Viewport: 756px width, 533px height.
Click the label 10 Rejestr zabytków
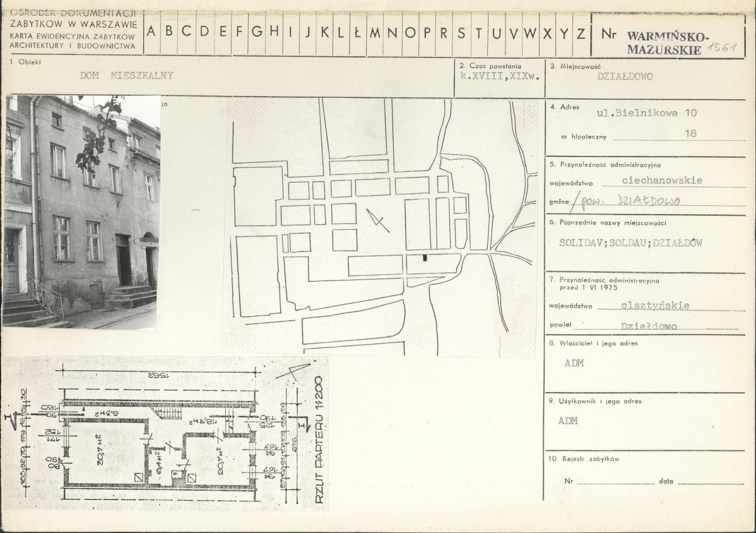click(583, 458)
